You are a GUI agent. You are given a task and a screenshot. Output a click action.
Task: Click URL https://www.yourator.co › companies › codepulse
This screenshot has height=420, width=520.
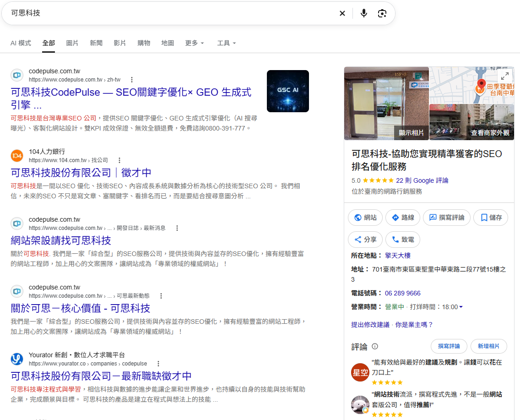(88, 364)
